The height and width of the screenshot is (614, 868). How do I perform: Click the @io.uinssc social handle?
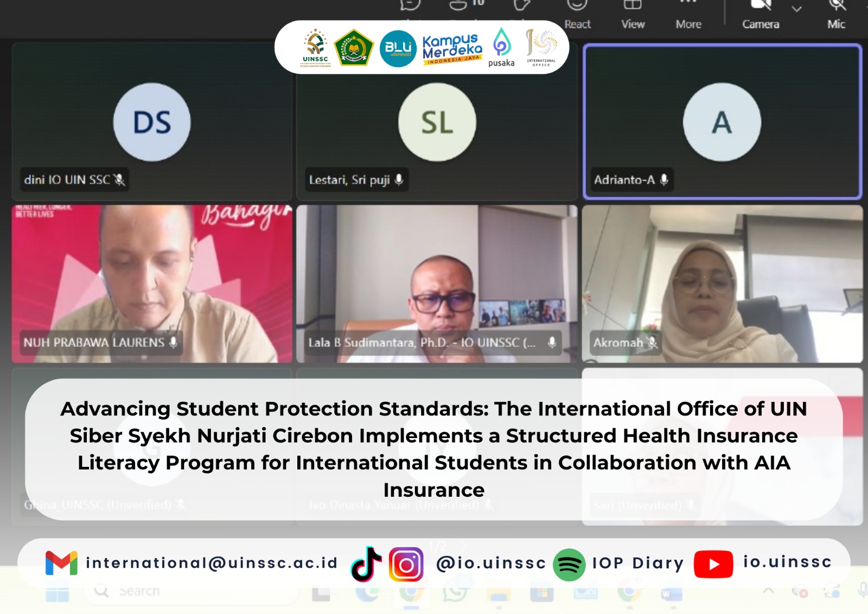491,564
